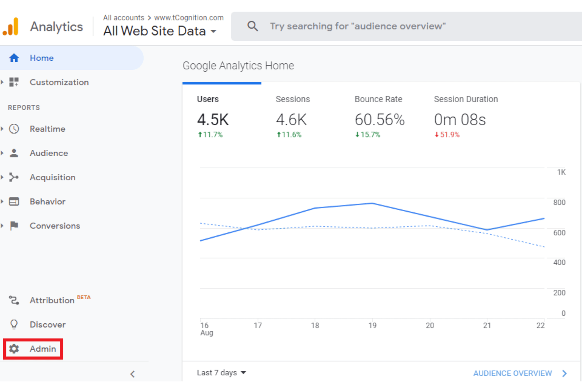Click the Attribution path icon

[14, 300]
